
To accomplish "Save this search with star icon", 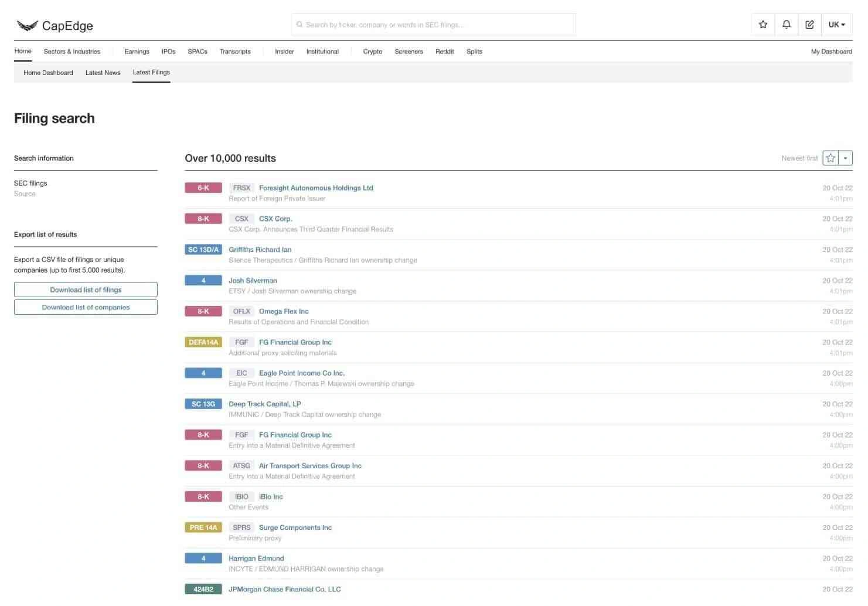I will coord(830,158).
